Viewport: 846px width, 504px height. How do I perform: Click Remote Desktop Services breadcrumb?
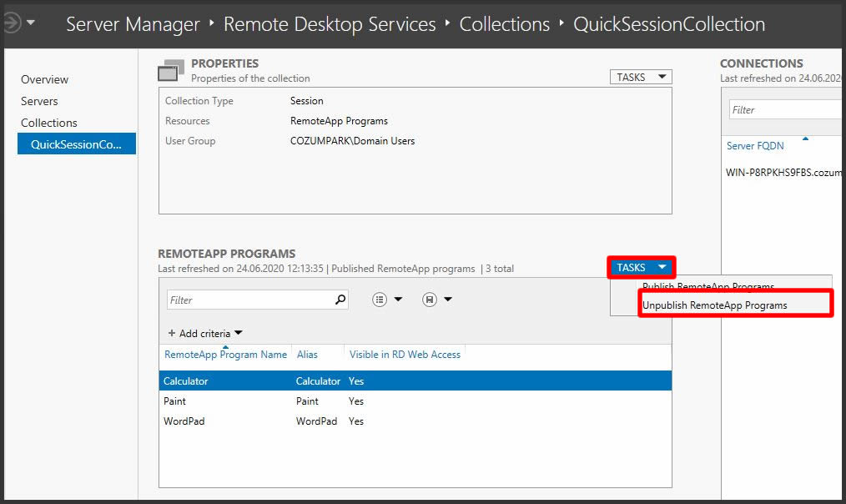[330, 24]
